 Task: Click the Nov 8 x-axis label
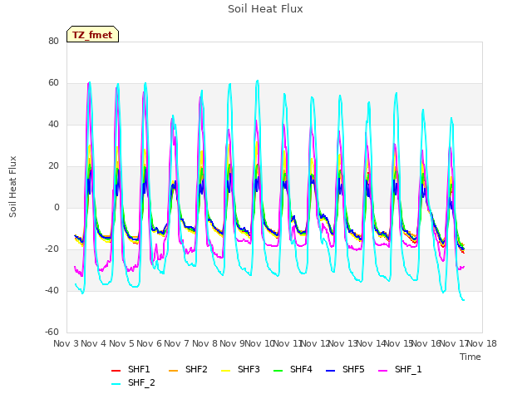[x=204, y=343]
